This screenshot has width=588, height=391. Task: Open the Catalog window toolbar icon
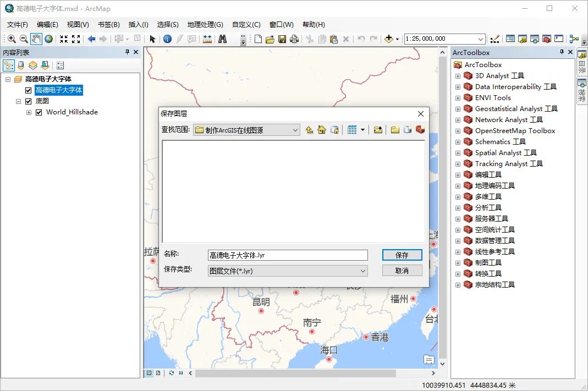click(x=523, y=38)
